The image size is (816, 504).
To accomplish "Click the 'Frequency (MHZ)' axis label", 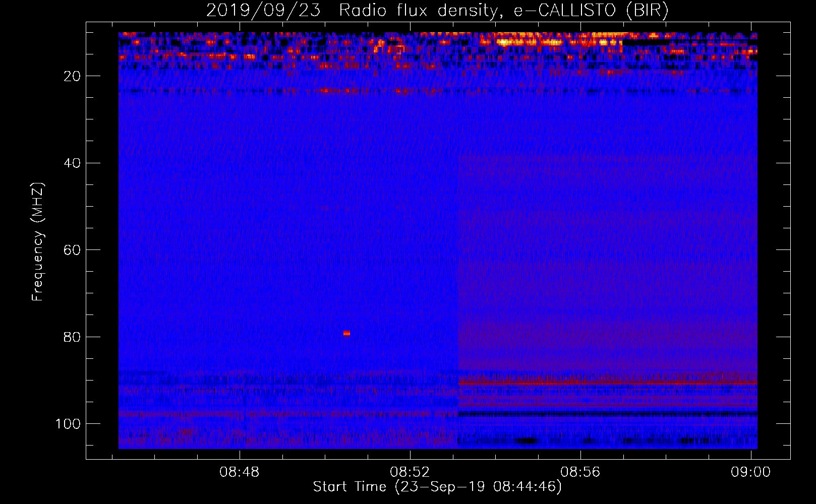I will coord(38,242).
